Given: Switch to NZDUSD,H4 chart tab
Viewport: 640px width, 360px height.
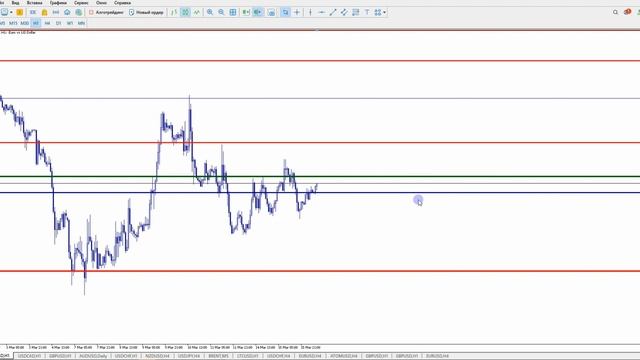Looking at the screenshot, I should point(157,356).
